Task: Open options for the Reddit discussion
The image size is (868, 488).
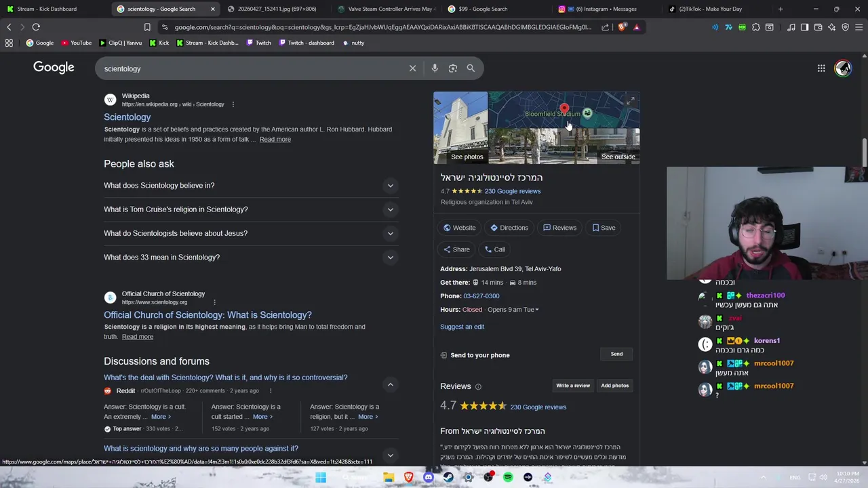Action: [x=271, y=391]
